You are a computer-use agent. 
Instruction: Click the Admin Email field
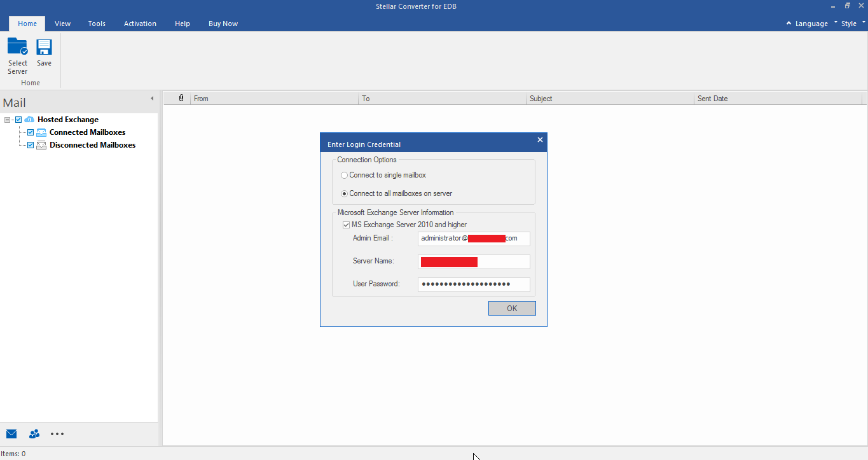click(474, 239)
